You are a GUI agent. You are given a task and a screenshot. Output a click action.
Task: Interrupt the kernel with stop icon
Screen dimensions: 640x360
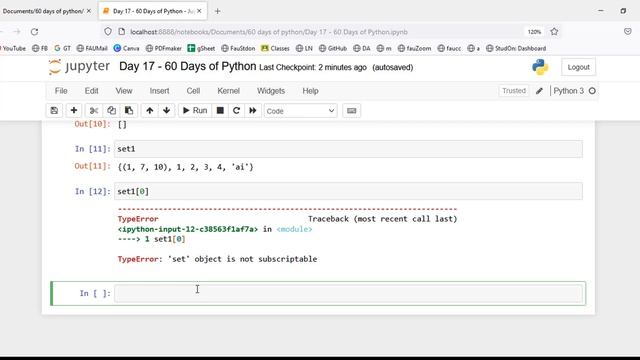click(220, 111)
